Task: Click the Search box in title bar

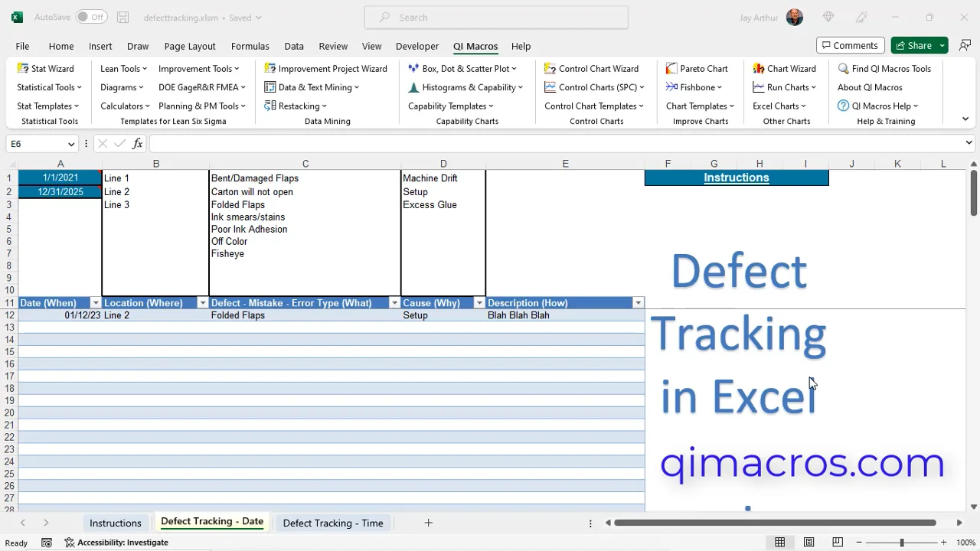Action: 496,17
